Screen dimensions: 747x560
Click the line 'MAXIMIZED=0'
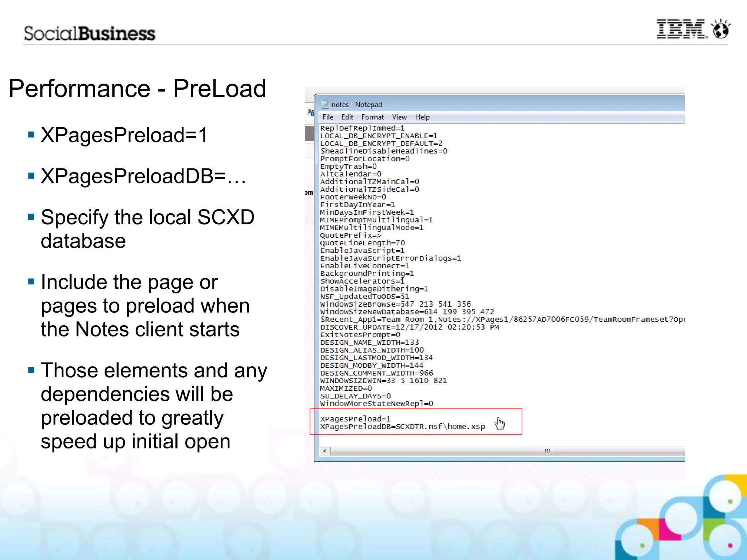click(346, 388)
